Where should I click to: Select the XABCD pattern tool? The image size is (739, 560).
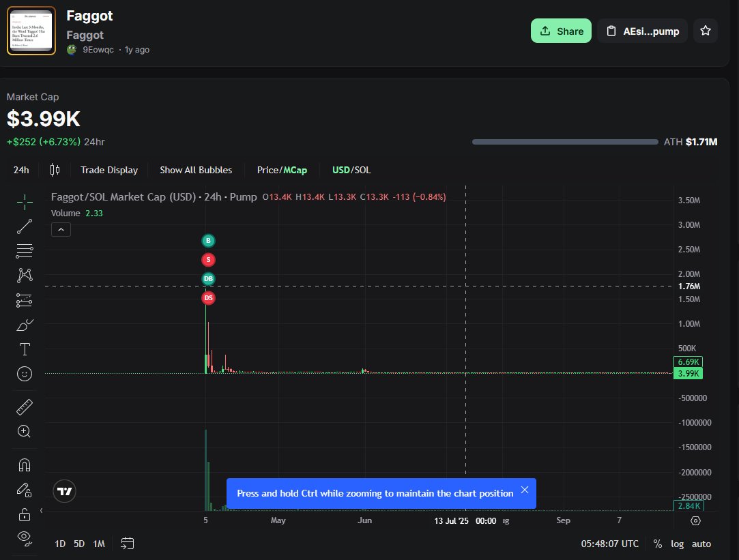(25, 276)
